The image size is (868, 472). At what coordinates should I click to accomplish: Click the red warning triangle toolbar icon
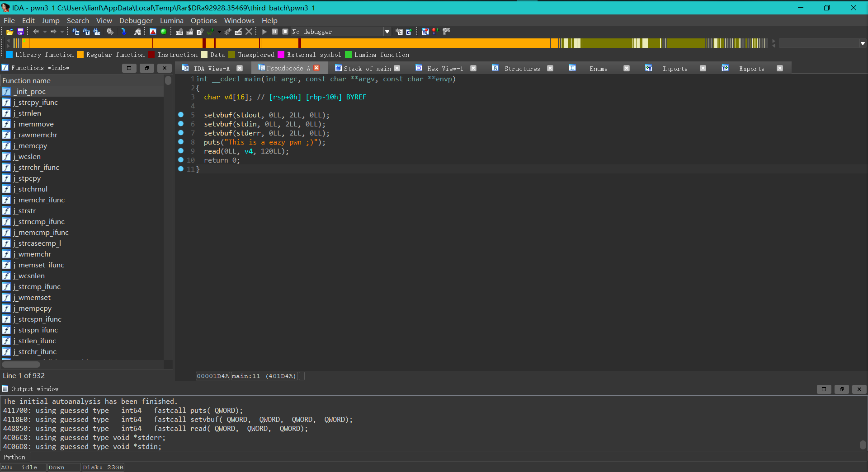pyautogui.click(x=153, y=32)
